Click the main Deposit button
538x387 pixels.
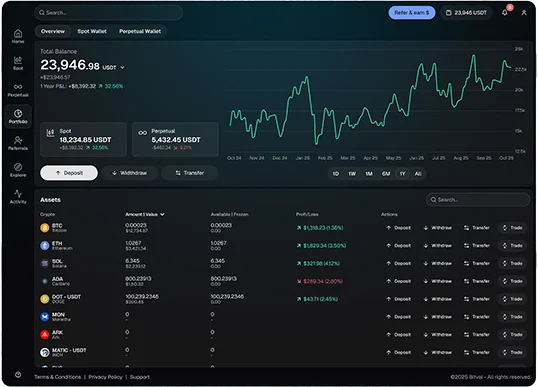[x=69, y=173]
